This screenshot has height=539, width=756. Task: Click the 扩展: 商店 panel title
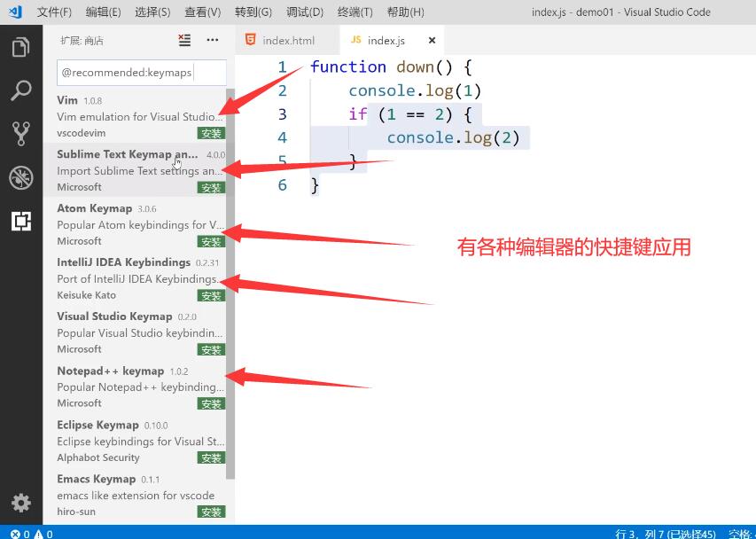(x=82, y=41)
